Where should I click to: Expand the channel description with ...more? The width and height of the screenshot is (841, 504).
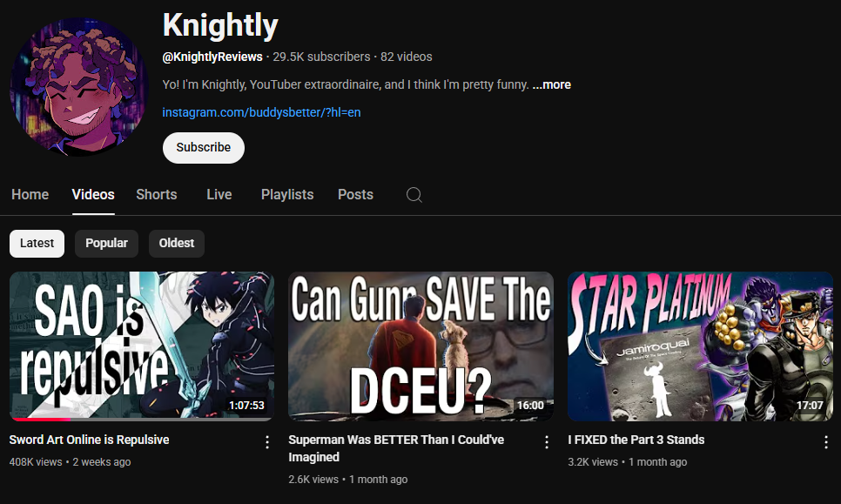pos(551,84)
